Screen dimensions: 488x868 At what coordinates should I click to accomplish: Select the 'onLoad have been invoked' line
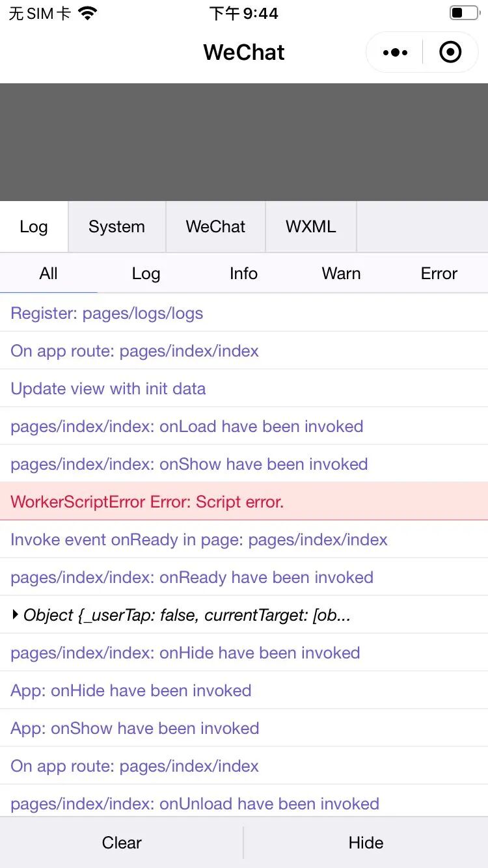point(244,426)
